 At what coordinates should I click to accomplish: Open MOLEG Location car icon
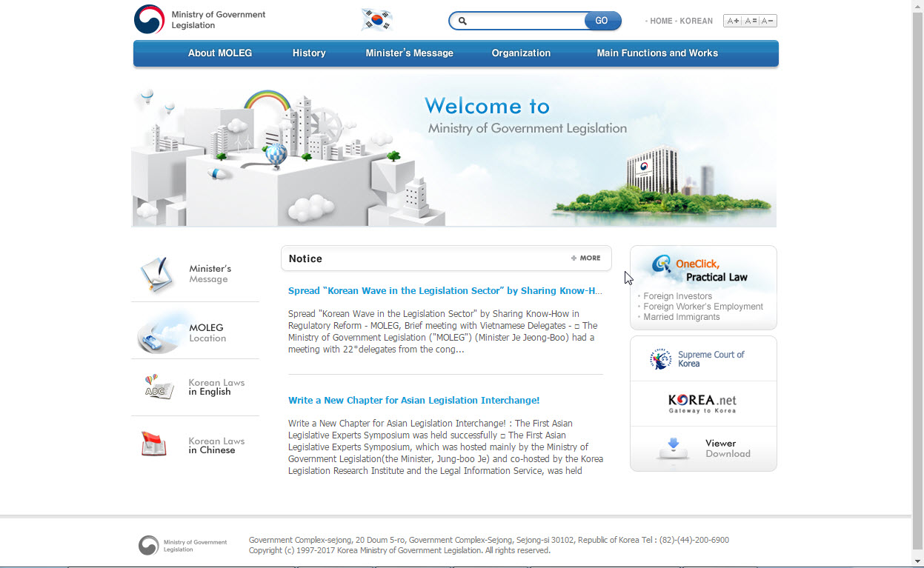(x=157, y=333)
